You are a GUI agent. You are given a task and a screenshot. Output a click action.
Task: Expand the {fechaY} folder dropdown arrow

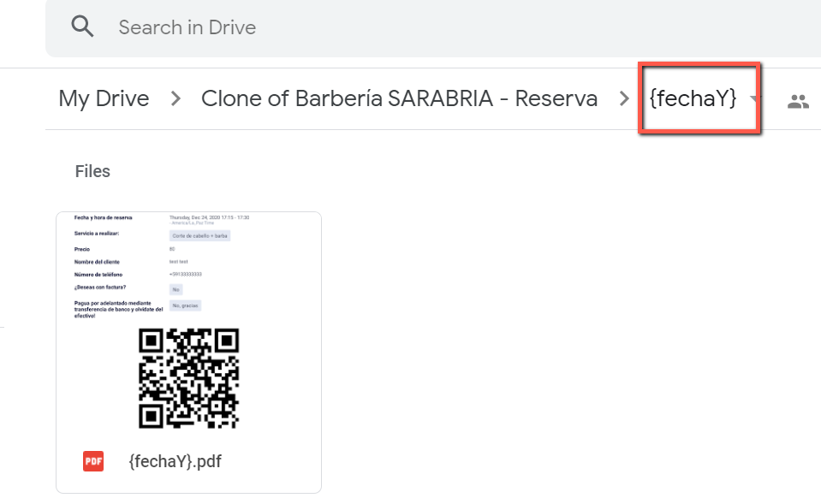pyautogui.click(x=753, y=99)
